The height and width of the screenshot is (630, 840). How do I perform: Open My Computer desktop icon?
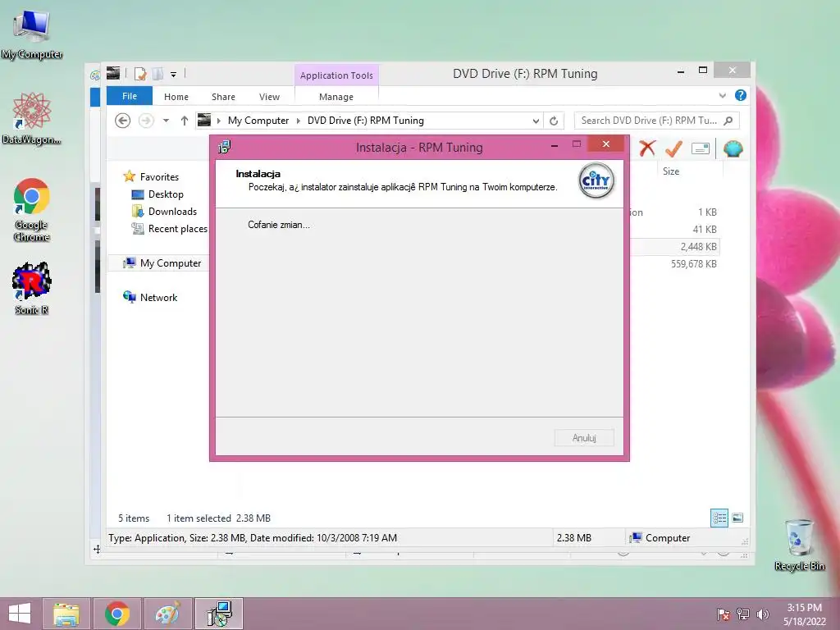(x=32, y=34)
